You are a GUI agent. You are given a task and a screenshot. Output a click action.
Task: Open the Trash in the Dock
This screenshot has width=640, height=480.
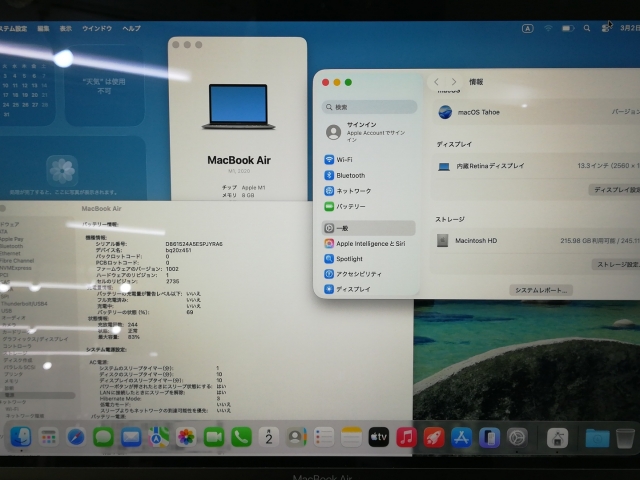point(625,438)
